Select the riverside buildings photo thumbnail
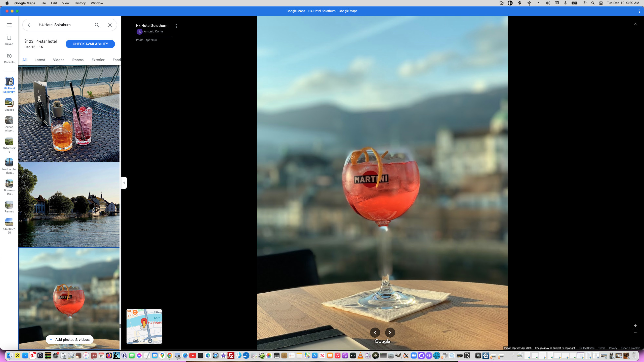 69,205
